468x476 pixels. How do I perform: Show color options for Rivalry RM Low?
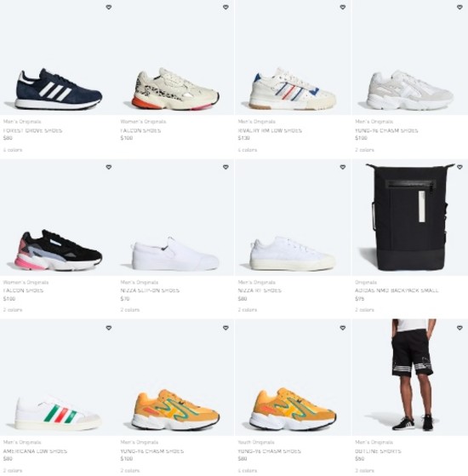point(248,150)
